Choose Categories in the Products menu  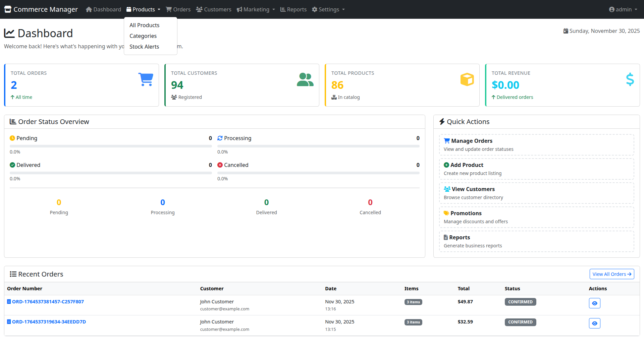(143, 36)
